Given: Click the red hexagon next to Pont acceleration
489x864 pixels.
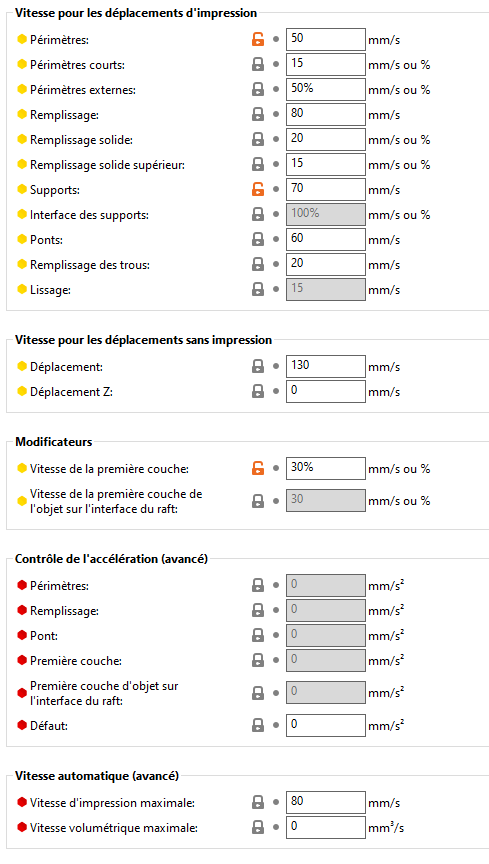Looking at the screenshot, I should click(x=22, y=635).
